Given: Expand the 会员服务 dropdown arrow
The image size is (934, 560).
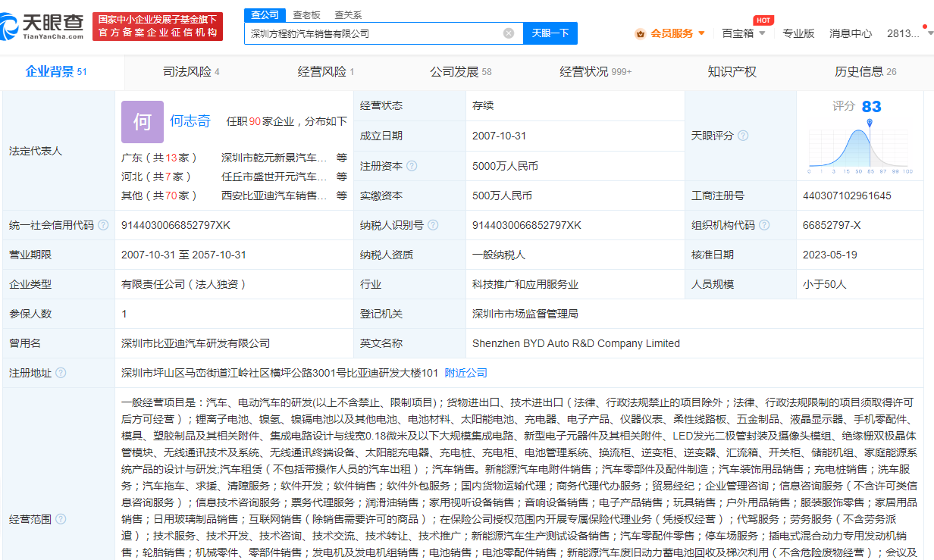Looking at the screenshot, I should coord(701,33).
